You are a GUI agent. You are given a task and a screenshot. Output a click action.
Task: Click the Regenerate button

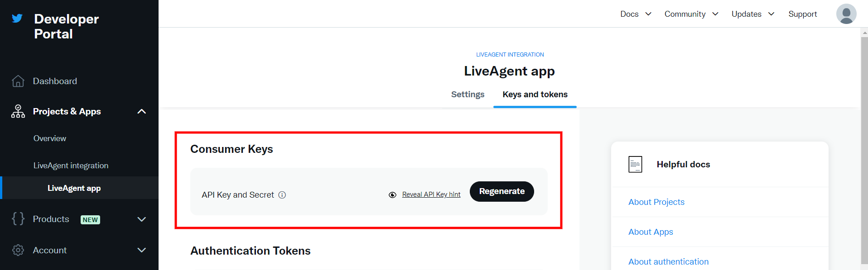[502, 191]
